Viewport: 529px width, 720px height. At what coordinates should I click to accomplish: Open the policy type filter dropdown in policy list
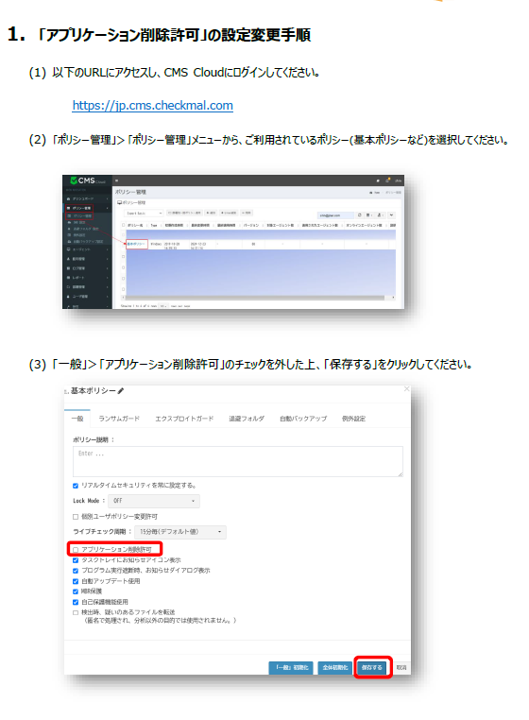[144, 213]
